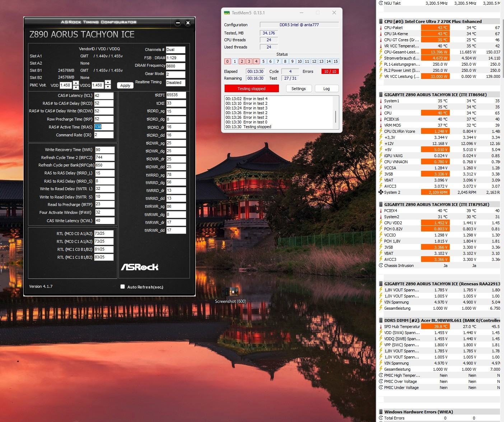504x422 pixels.
Task: Click the +12V voltage bolt icon
Action: pyautogui.click(x=381, y=144)
